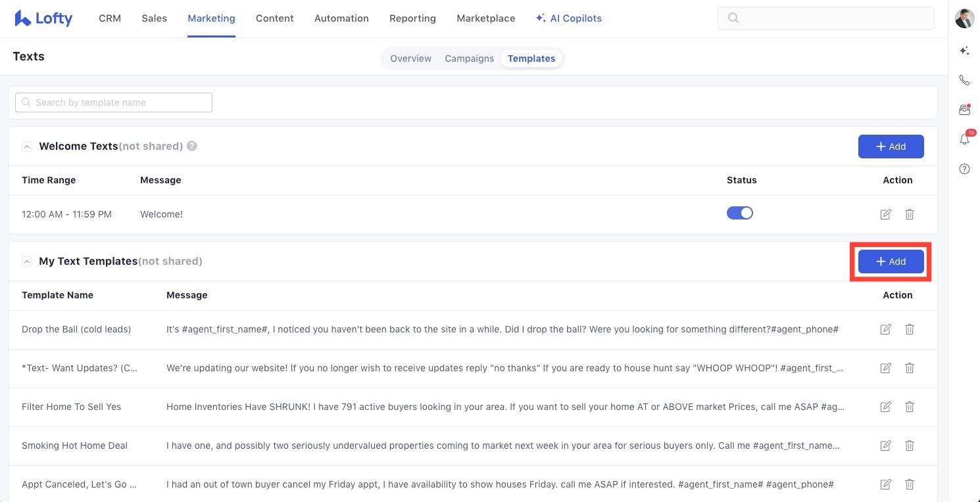Open the user profile avatar
The width and height of the screenshot is (980, 502).
click(x=964, y=18)
